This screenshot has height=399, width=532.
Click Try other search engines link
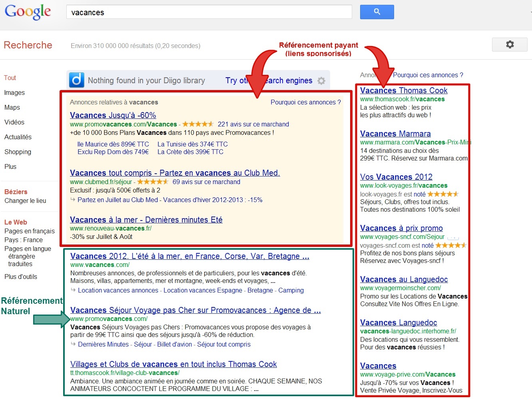pos(269,80)
